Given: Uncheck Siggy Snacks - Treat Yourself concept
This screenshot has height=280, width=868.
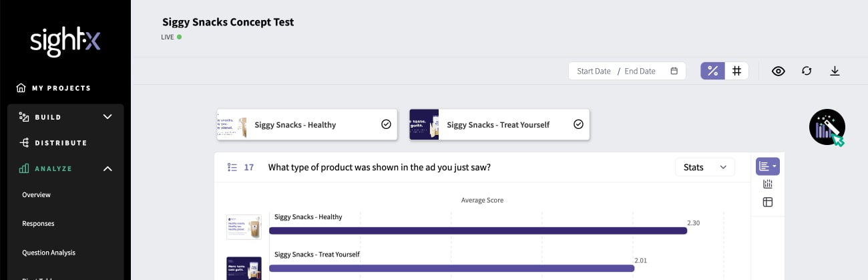Looking at the screenshot, I should (x=578, y=124).
